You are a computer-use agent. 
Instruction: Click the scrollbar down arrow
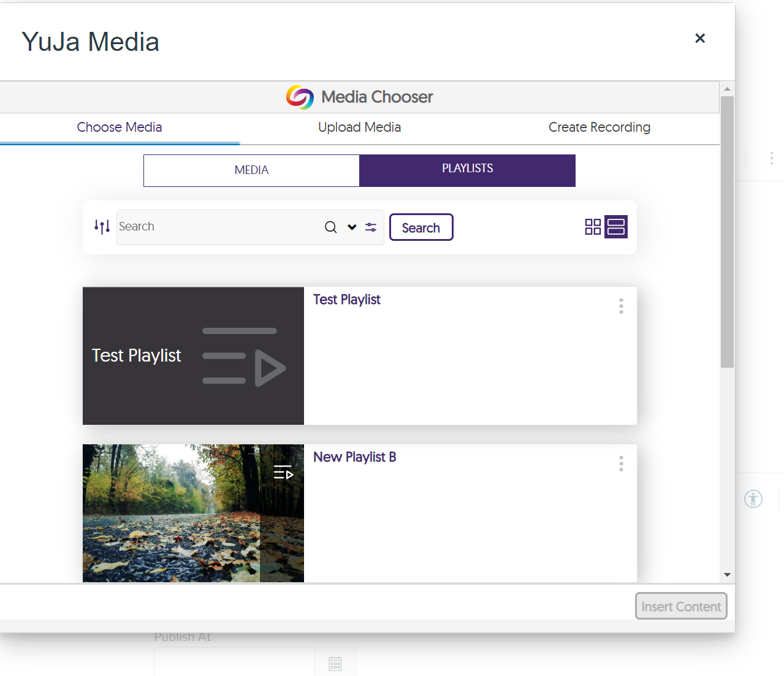(x=727, y=575)
